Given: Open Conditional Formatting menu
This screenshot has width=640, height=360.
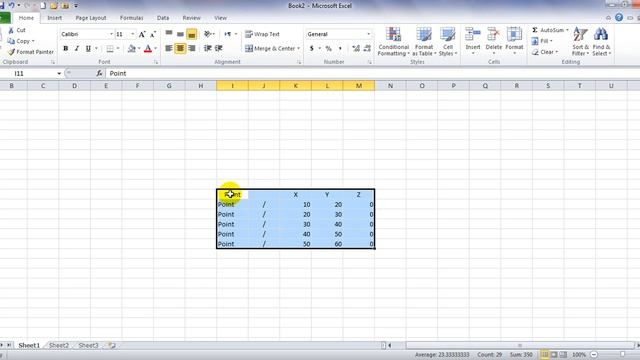Looking at the screenshot, I should tap(393, 42).
